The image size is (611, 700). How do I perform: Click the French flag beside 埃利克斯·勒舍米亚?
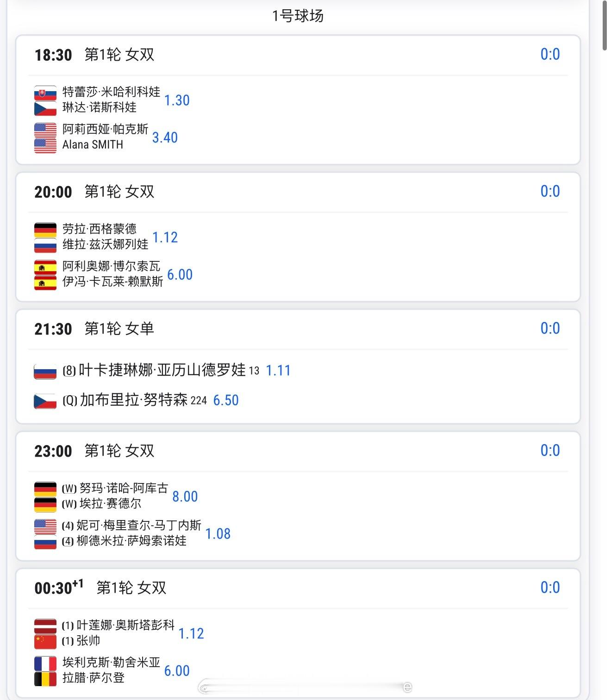click(x=45, y=664)
